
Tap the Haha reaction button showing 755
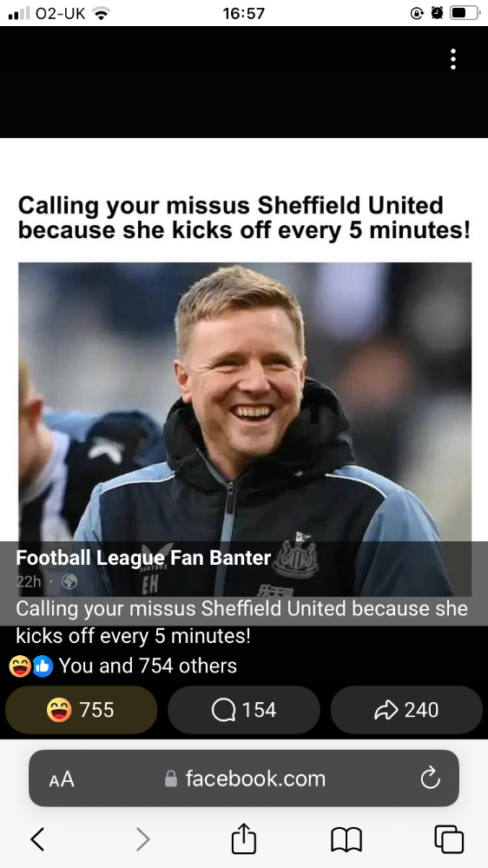tap(82, 710)
